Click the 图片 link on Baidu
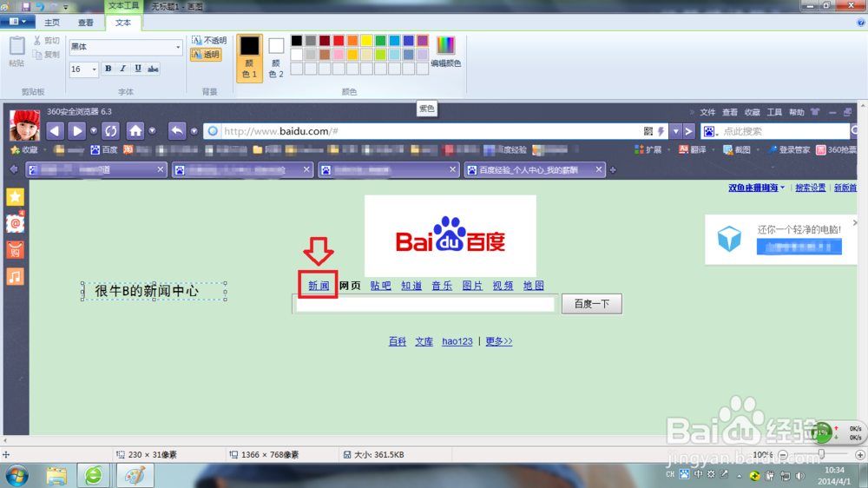The image size is (868, 488). coord(472,286)
